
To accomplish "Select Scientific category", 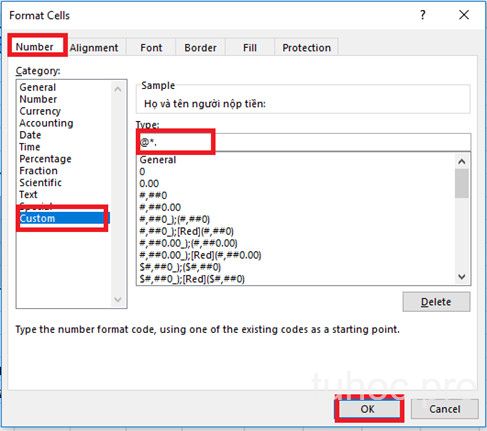I will (63, 183).
